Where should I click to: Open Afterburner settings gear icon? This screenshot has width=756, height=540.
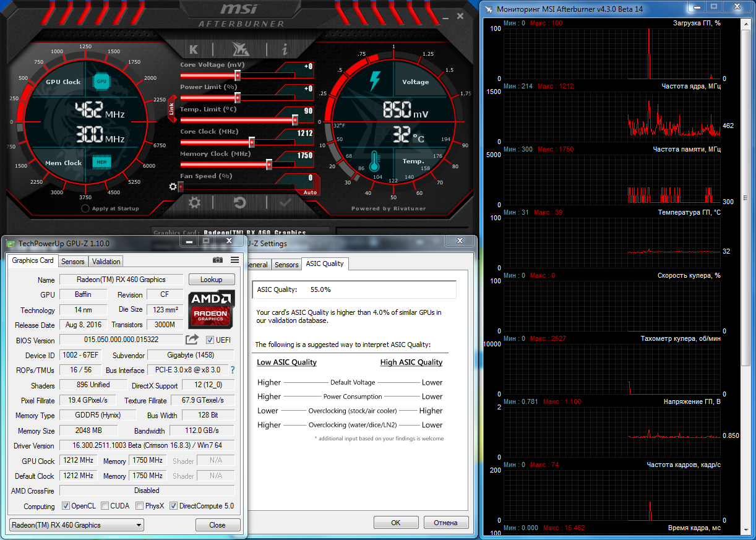194,202
